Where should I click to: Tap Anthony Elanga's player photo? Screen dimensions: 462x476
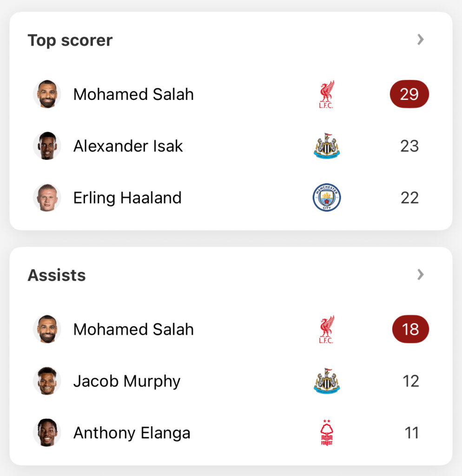coord(47,433)
